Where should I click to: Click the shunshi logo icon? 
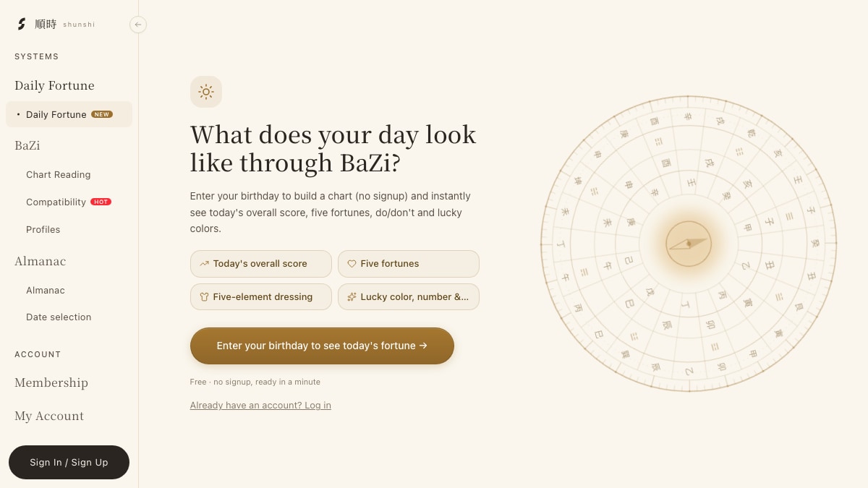22,24
